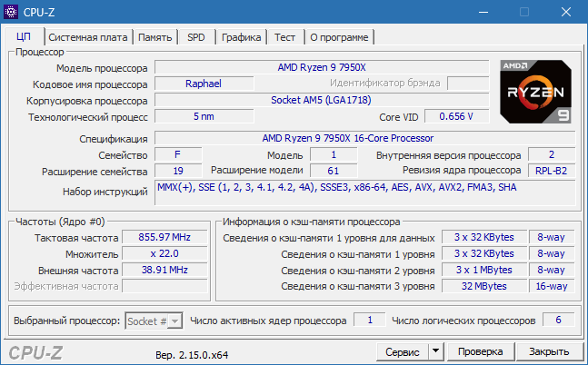Click the 5 nm technology value
Image resolution: width=588 pixels, height=365 pixels.
click(x=204, y=116)
